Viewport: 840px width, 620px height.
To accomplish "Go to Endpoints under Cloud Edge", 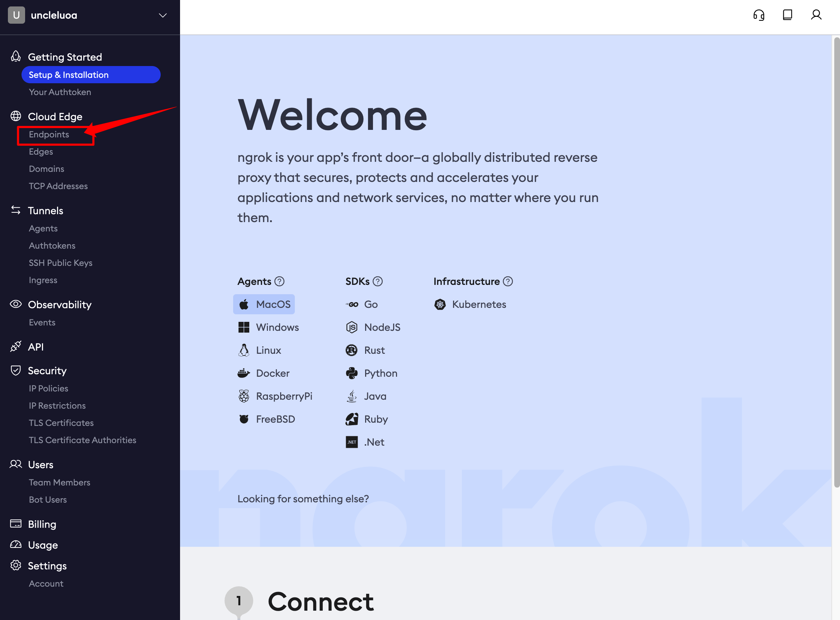I will [x=49, y=134].
